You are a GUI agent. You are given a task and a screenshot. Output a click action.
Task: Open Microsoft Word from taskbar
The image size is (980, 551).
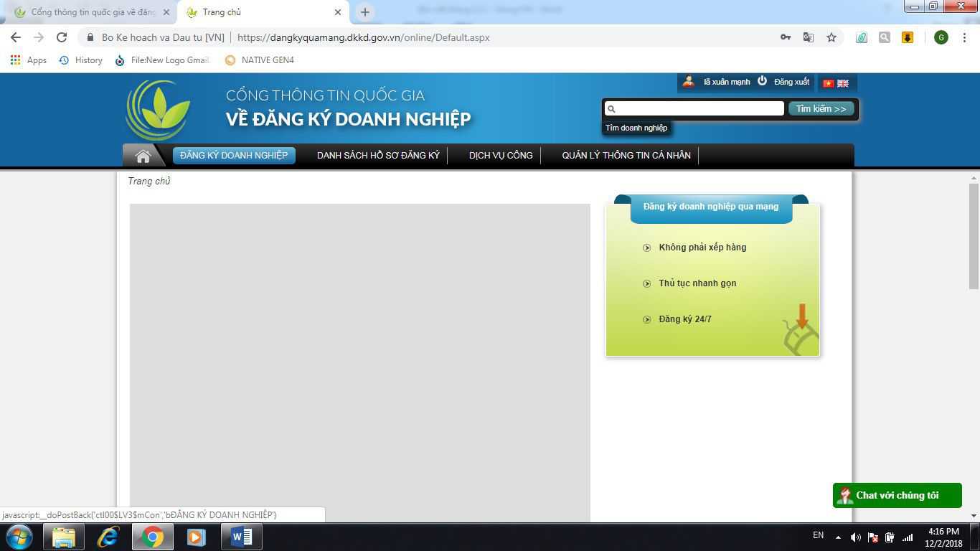242,537
